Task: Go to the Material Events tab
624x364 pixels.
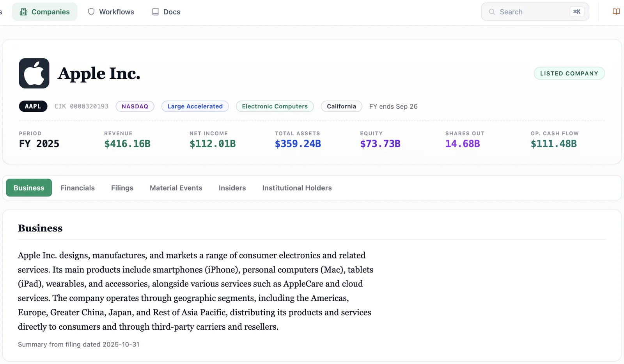Action: point(176,188)
